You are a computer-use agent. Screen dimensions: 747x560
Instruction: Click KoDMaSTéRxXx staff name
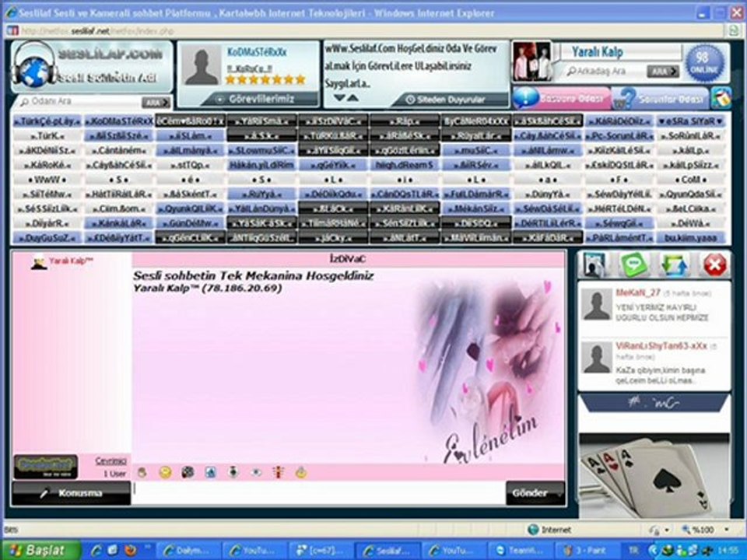coord(257,51)
